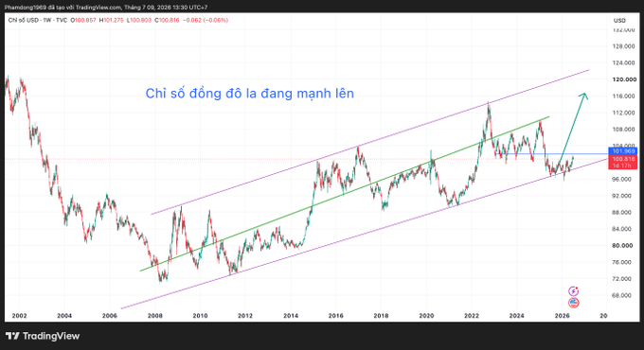Click the TradingView logo icon
Image resolution: width=644 pixels, height=350 pixels.
pyautogui.click(x=12, y=336)
